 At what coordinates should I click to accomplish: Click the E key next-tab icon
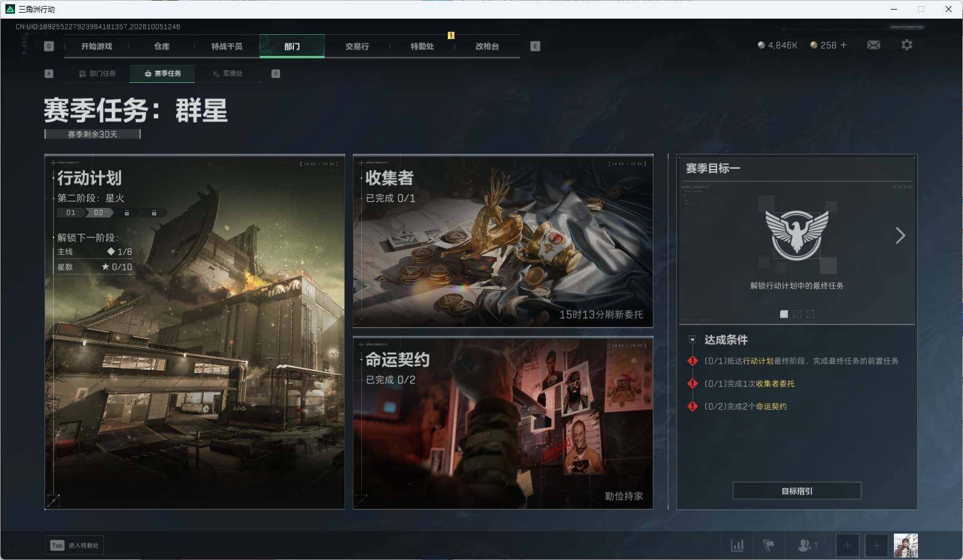pyautogui.click(x=535, y=46)
